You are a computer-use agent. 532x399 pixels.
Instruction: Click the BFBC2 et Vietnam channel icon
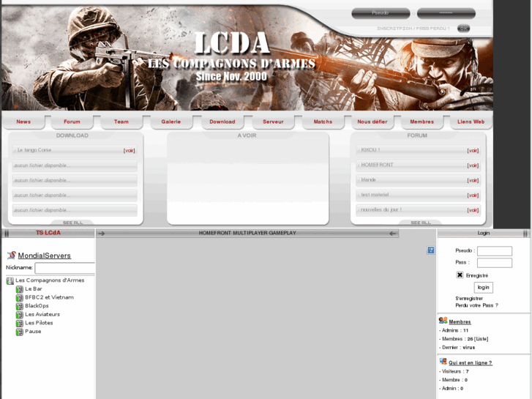19,298
